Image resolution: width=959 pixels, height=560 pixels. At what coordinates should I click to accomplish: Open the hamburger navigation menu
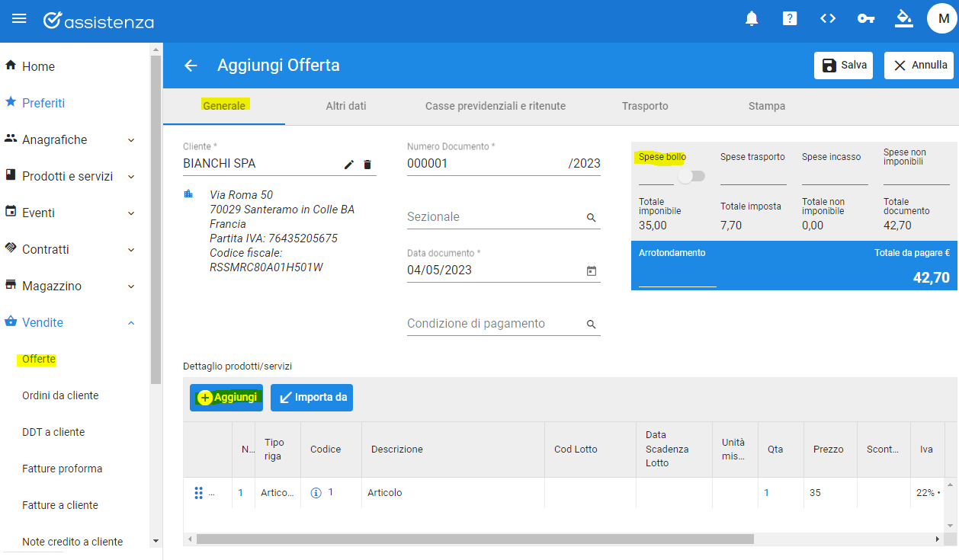coord(19,19)
